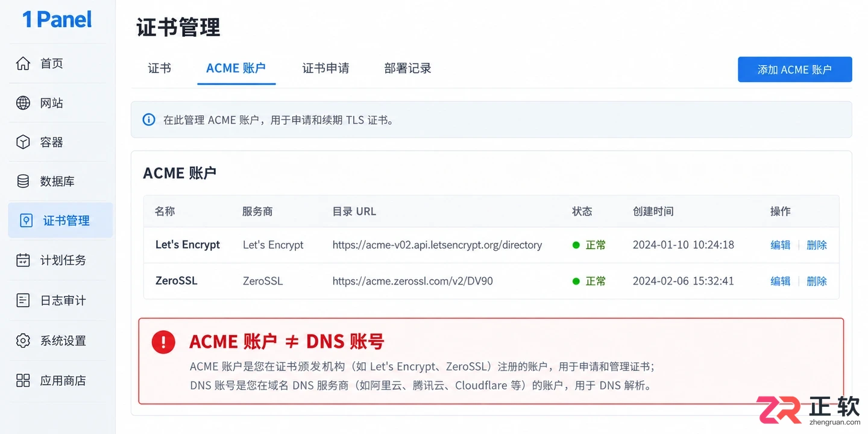Click the green status dot for ZeroSSL
The height and width of the screenshot is (434, 868).
click(x=576, y=281)
